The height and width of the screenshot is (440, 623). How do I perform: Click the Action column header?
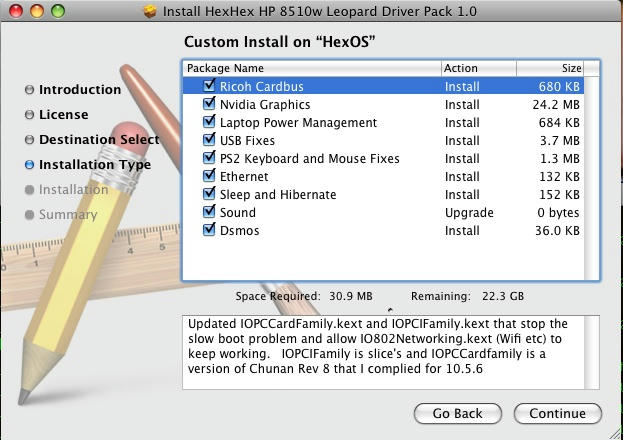click(x=478, y=68)
